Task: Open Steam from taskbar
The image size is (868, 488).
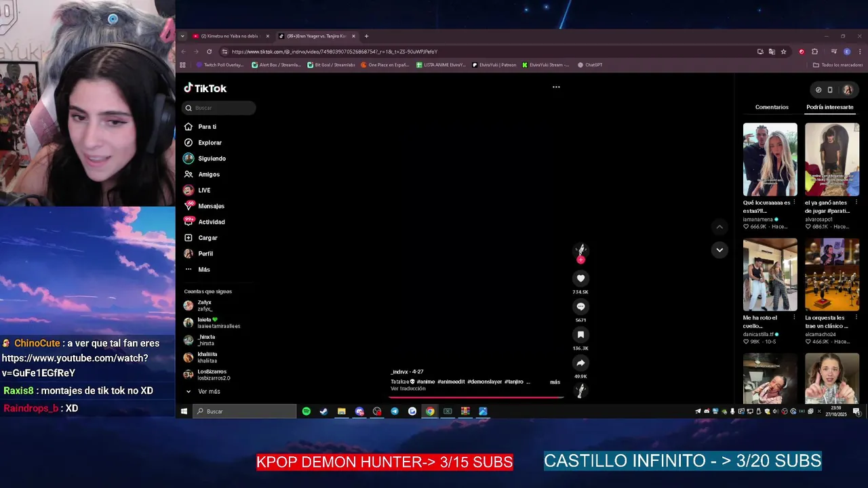Action: pyautogui.click(x=323, y=411)
